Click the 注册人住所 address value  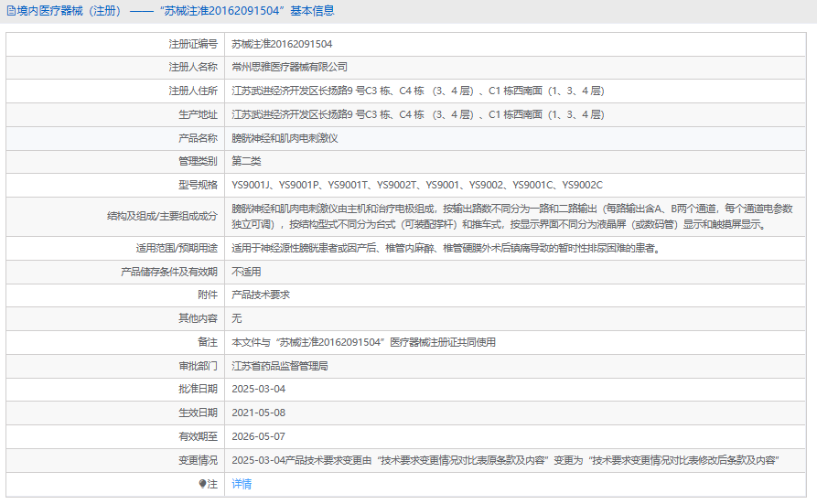click(x=418, y=91)
